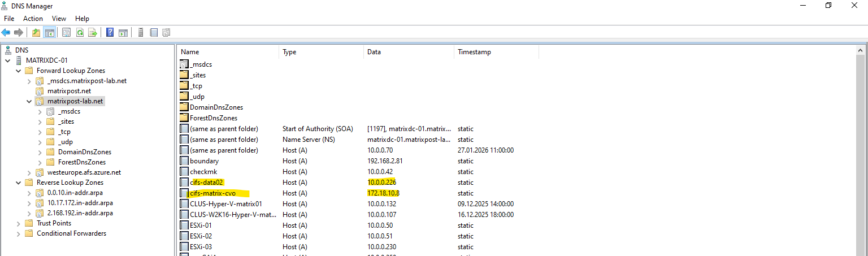Open the Action menu

[33, 19]
